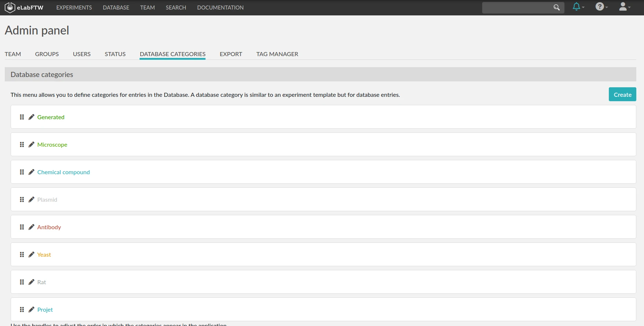644x326 pixels.
Task: Select the DATABASE CATEGORIES tab
Action: click(173, 54)
